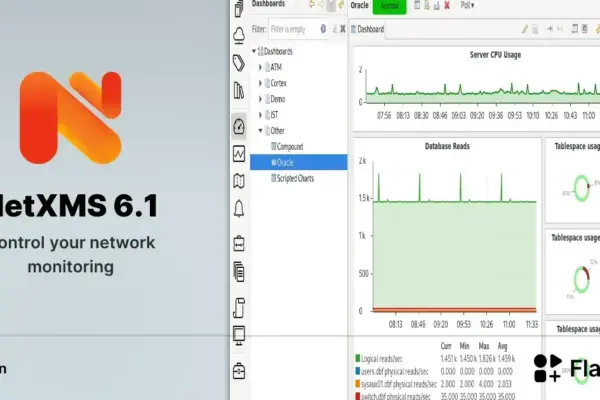
Task: Click the Avg column header in legend
Action: 502,346
